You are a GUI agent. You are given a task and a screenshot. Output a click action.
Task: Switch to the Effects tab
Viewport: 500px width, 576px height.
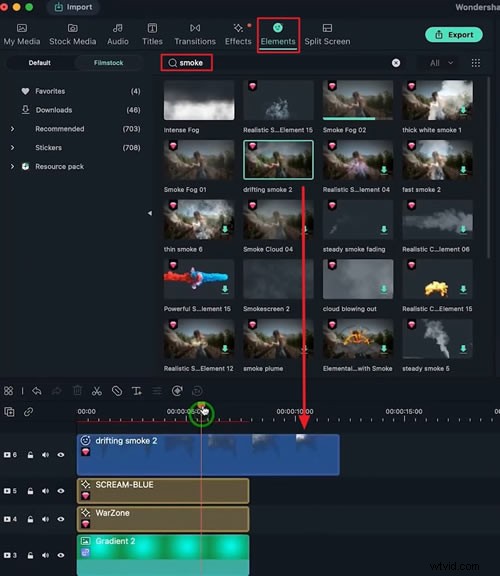238,35
